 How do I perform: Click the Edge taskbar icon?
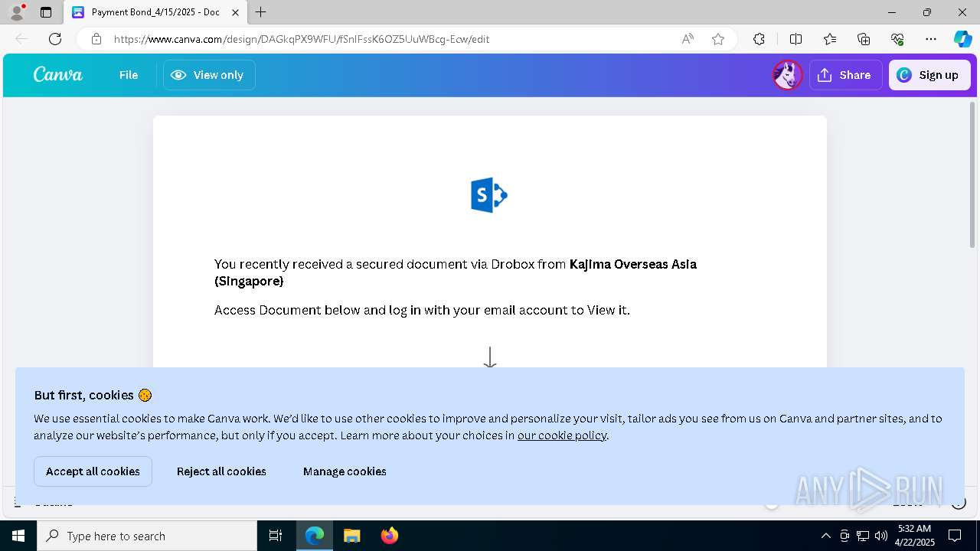click(x=315, y=536)
